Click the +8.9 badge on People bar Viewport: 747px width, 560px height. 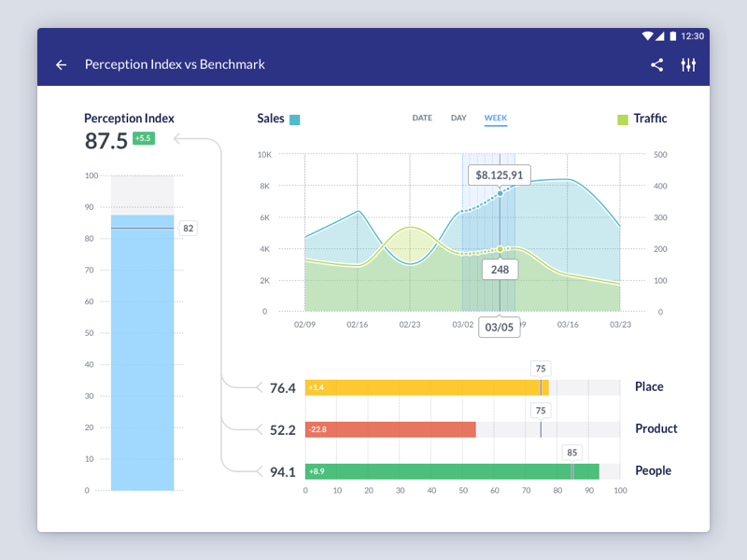[317, 471]
